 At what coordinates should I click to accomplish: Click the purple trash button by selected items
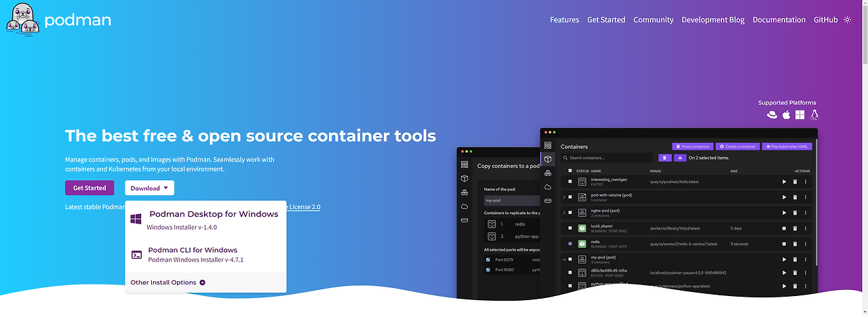[665, 158]
